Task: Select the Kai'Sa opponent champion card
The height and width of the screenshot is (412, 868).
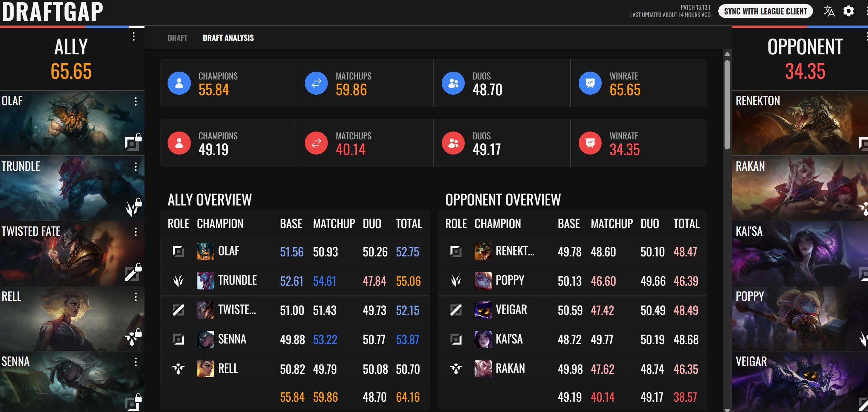Action: click(800, 253)
